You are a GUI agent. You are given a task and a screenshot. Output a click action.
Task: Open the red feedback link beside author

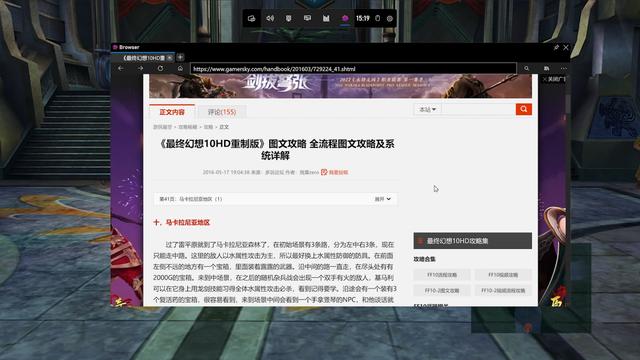coord(335,172)
